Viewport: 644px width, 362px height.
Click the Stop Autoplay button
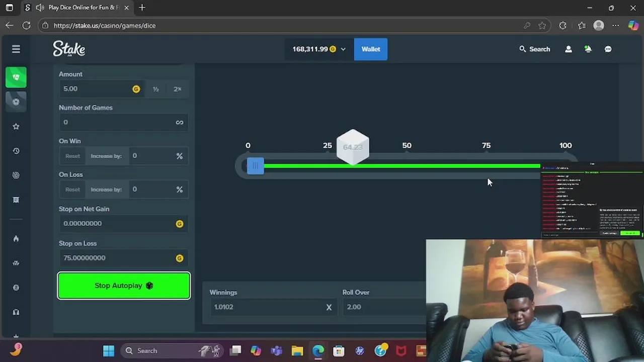coord(124,286)
